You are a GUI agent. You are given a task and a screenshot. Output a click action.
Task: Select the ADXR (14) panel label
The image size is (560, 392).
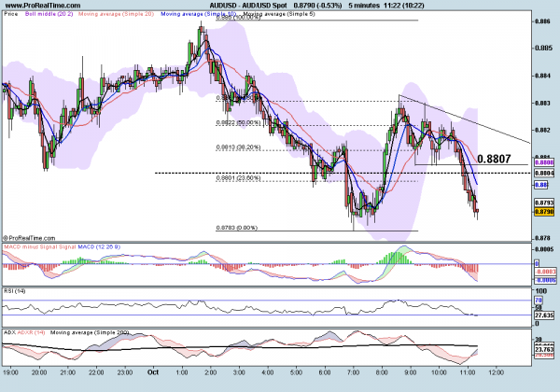coord(31,332)
